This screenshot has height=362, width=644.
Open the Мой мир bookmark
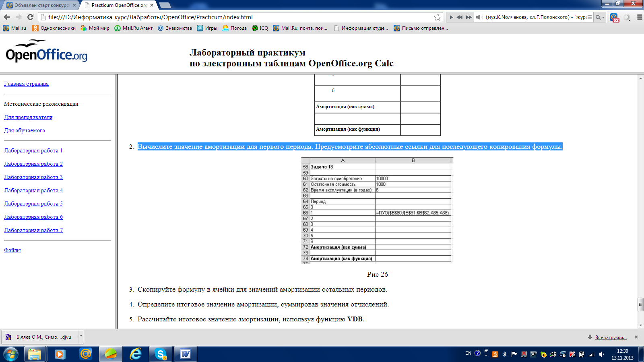point(95,28)
